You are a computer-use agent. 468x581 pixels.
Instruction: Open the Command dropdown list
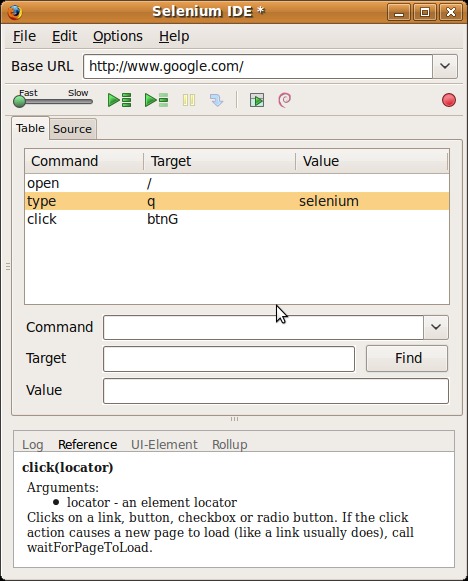coord(436,327)
